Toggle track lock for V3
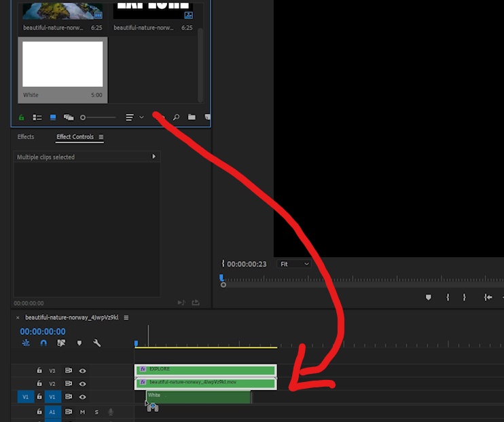 pos(39,370)
